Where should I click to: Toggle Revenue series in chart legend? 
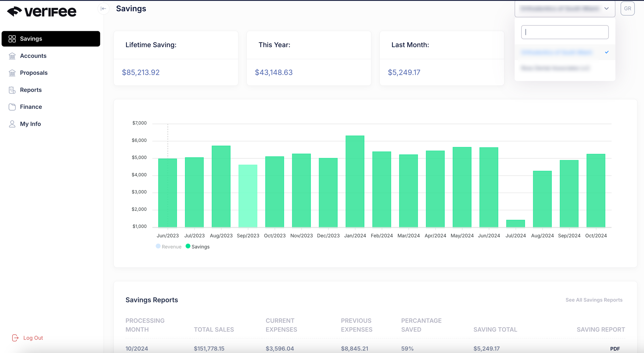pos(169,247)
